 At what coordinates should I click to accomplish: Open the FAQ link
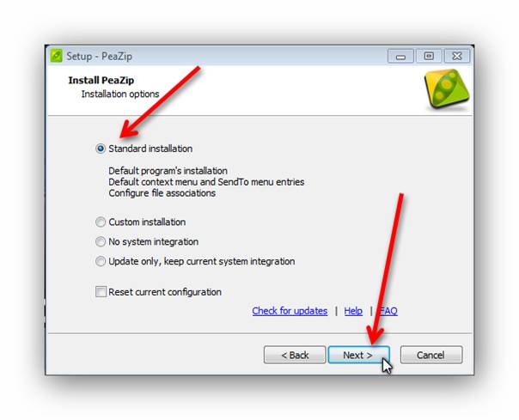click(x=388, y=311)
